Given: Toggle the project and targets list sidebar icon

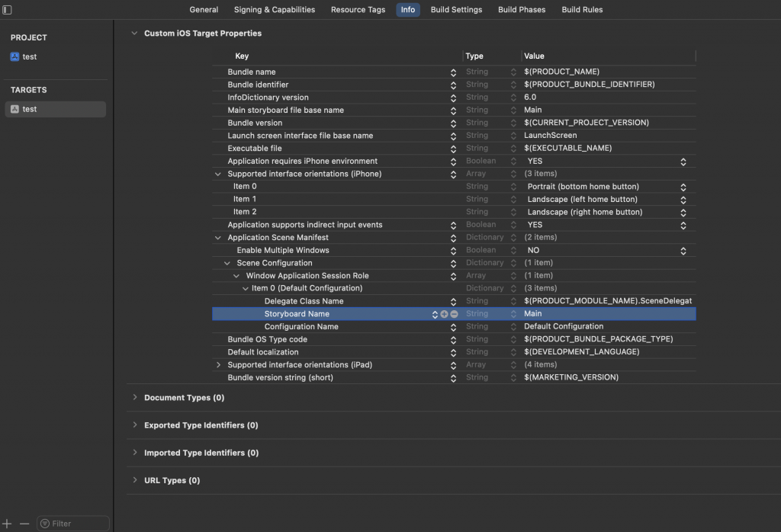Looking at the screenshot, I should [x=8, y=10].
